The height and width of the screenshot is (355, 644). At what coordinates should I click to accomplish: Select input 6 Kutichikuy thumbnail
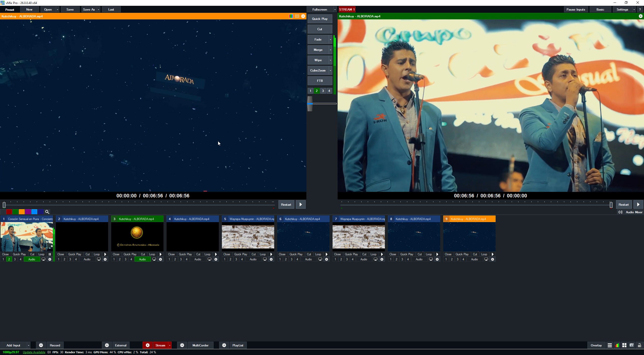coord(303,237)
